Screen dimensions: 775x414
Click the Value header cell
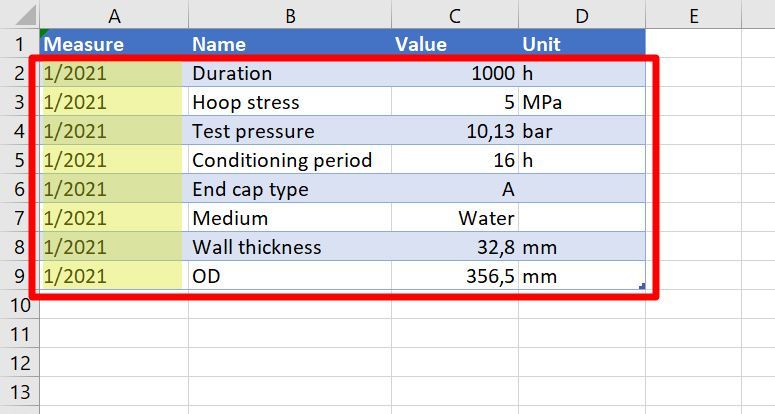pos(455,43)
